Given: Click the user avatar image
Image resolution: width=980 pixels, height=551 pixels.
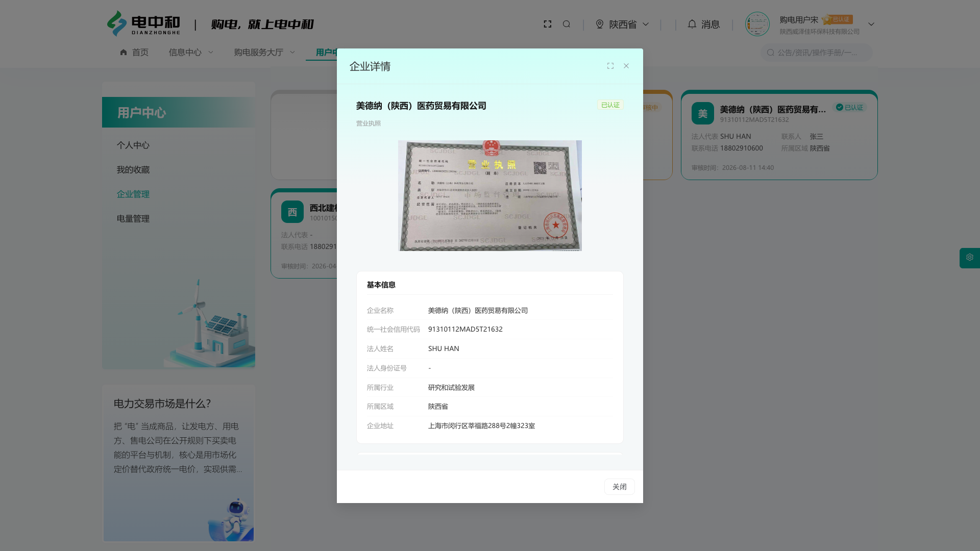Looking at the screenshot, I should 757,24.
